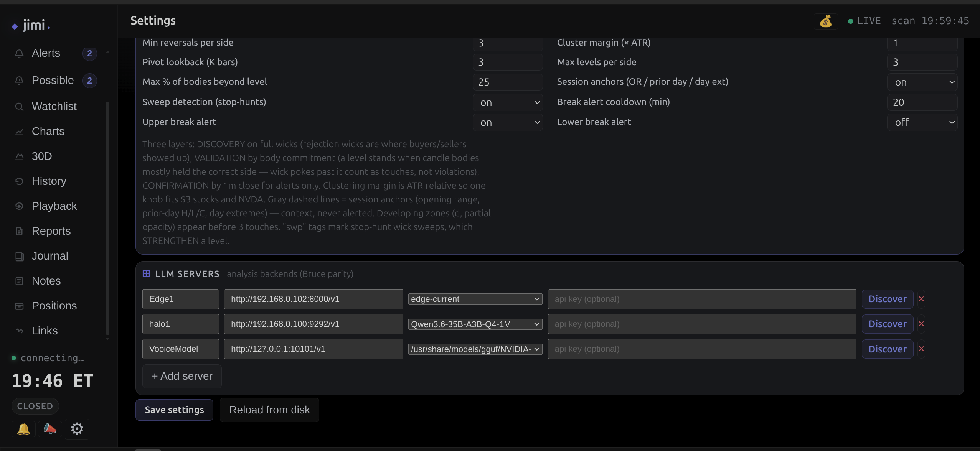The image size is (980, 451).
Task: Click the scan 19:59:45 timestamp
Action: pos(930,21)
